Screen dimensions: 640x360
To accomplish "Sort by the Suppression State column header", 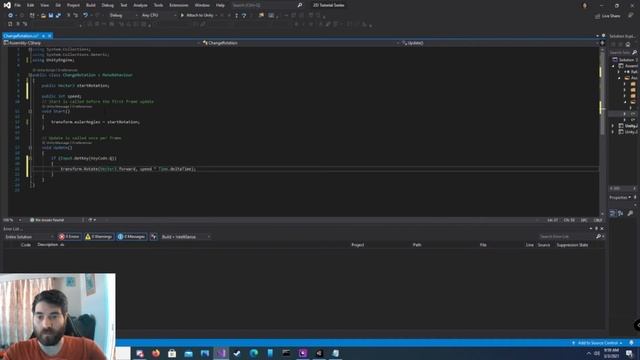I will coord(572,245).
